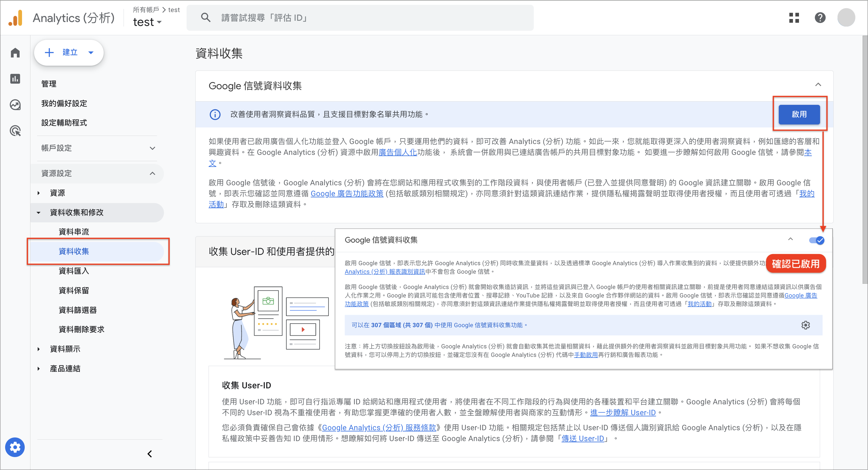Image resolution: width=868 pixels, height=470 pixels.
Task: Open the 廣告個人化 link
Action: (398, 152)
